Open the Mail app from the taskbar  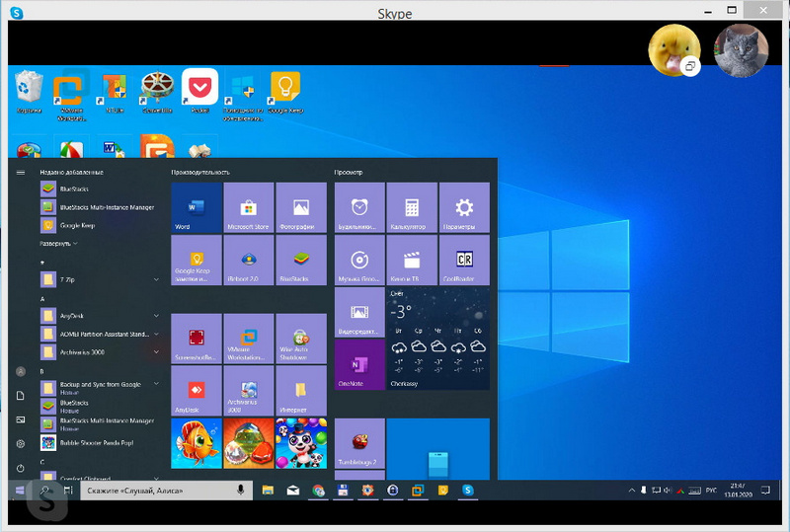(293, 491)
